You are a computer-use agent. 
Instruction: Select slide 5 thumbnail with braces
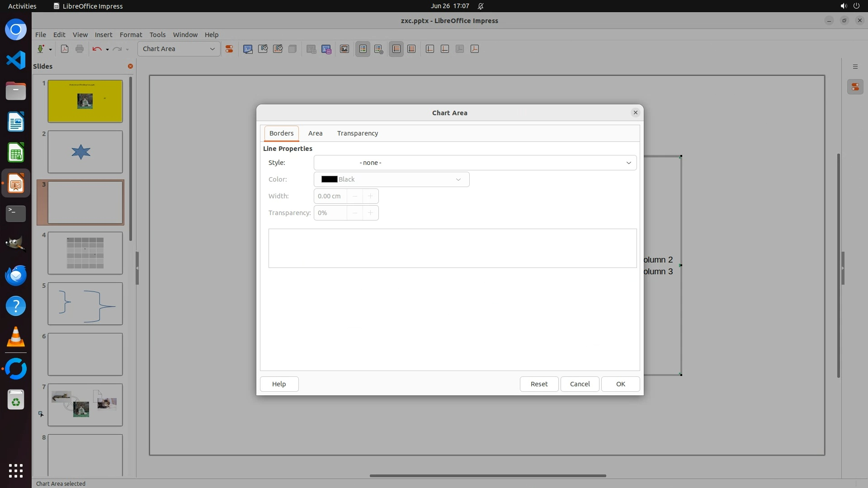click(85, 304)
